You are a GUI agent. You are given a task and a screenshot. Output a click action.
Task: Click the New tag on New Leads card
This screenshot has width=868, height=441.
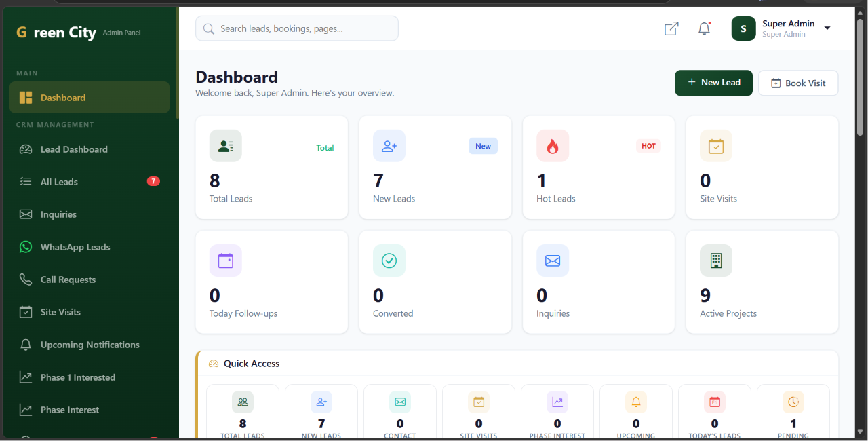click(x=483, y=146)
